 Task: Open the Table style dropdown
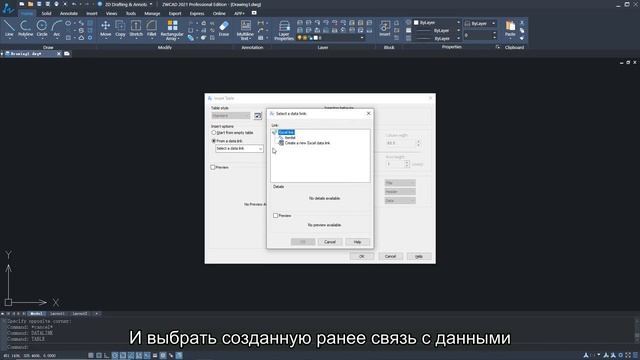point(231,116)
